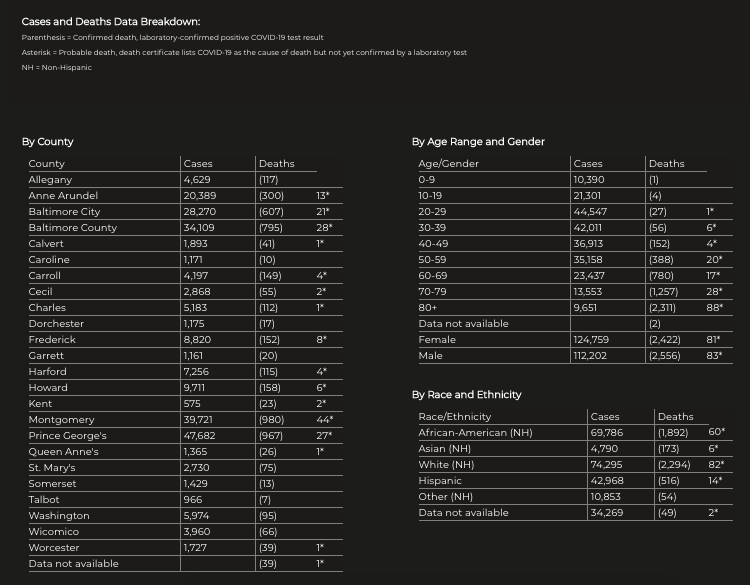Click the 20-29 age range label
The width and height of the screenshot is (750, 585).
pos(432,212)
